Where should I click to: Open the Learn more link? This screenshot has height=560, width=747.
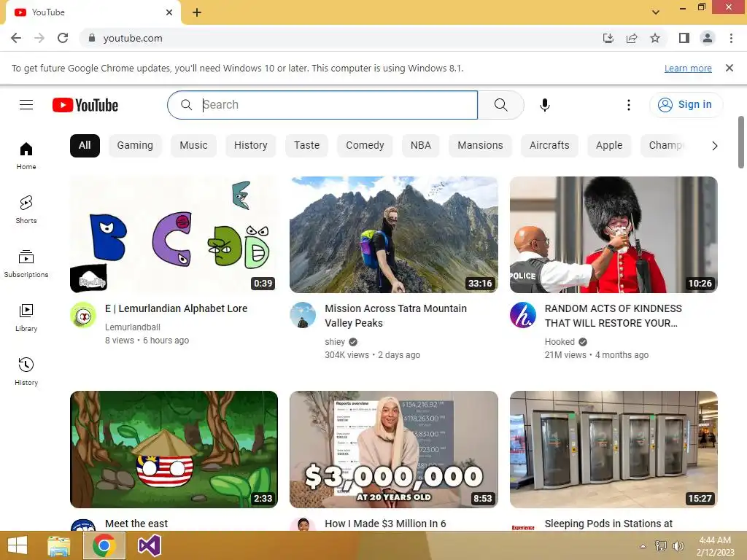(x=688, y=69)
